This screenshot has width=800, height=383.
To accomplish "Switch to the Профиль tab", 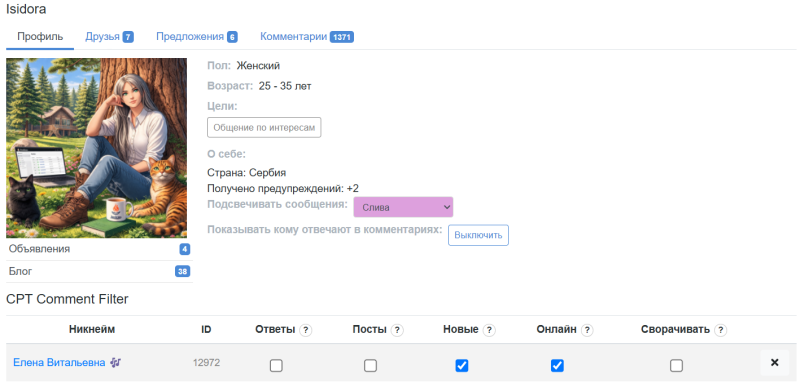I will [40, 37].
